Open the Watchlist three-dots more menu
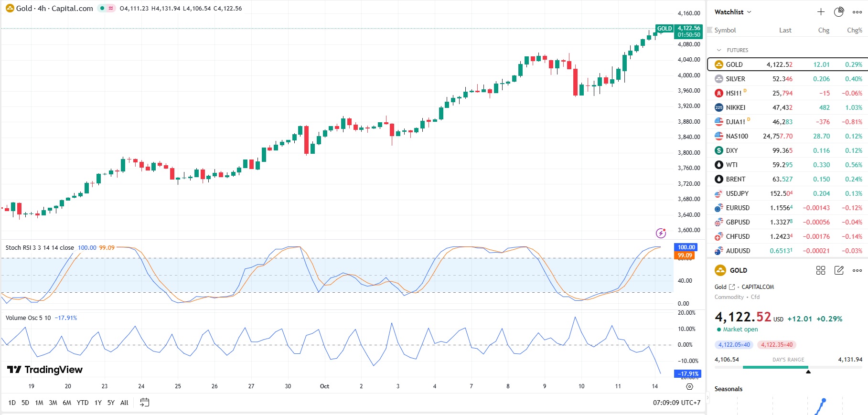Image resolution: width=868 pixels, height=415 pixels. tap(857, 12)
